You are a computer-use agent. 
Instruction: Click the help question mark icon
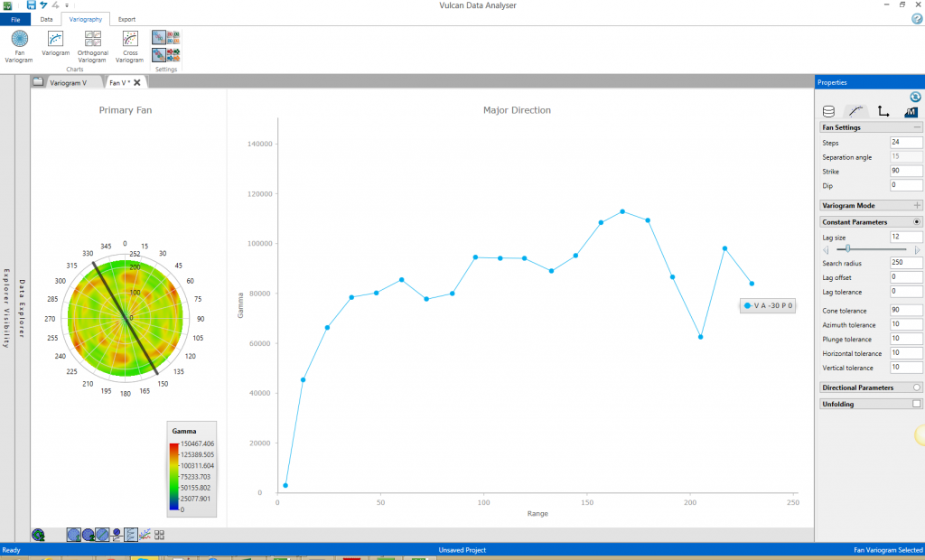point(917,18)
